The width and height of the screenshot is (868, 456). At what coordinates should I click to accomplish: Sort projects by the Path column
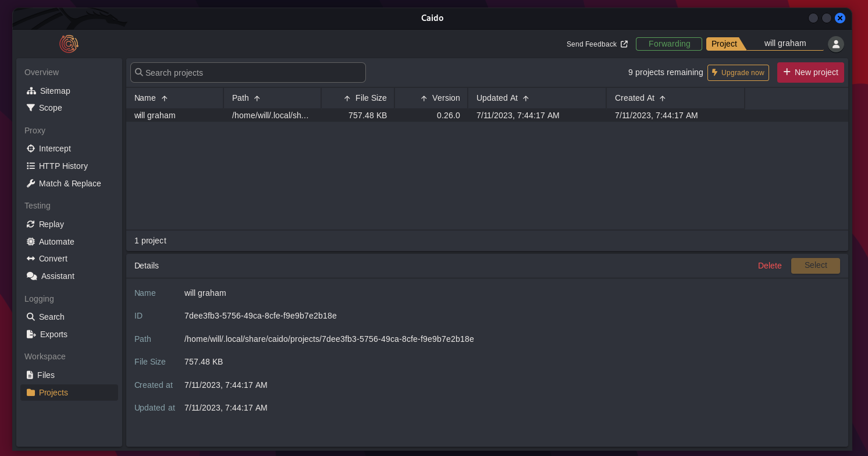[272, 98]
